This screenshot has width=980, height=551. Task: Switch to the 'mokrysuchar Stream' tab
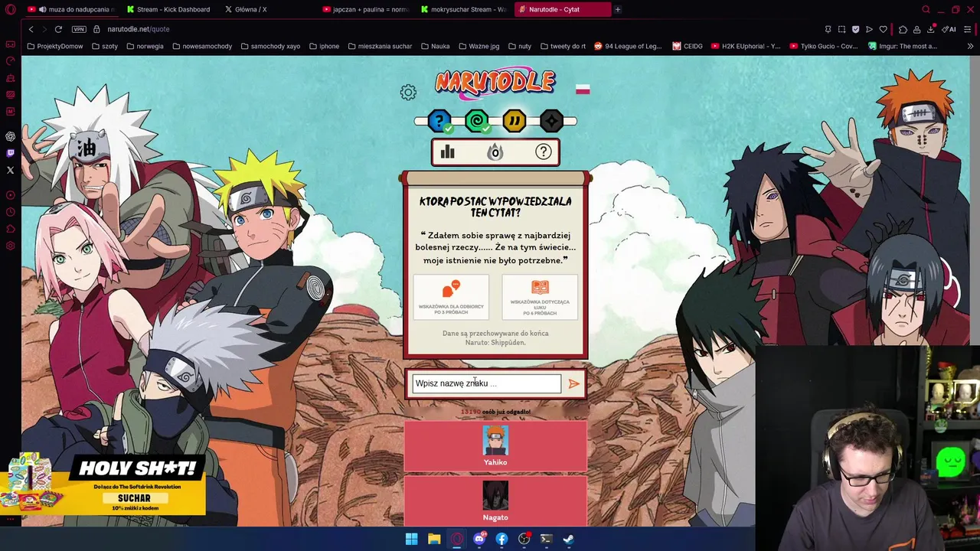point(464,9)
